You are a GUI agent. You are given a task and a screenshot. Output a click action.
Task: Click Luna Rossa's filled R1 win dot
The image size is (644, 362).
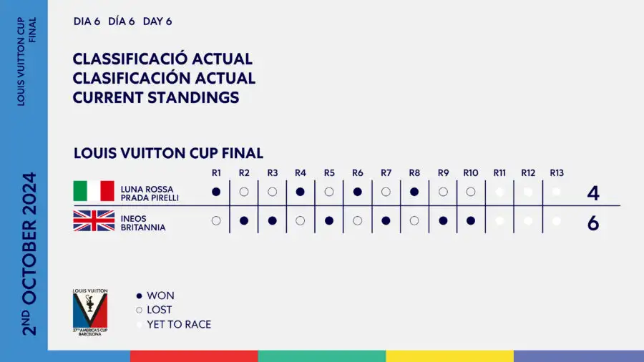tap(216, 192)
